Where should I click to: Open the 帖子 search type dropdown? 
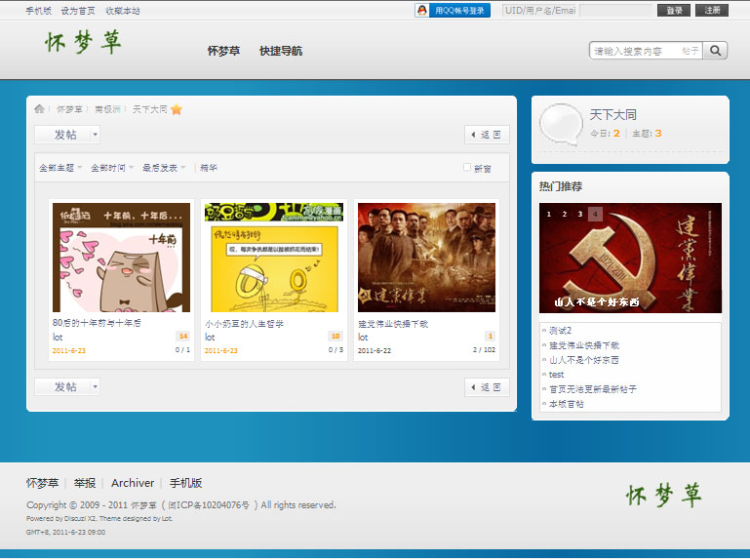691,51
